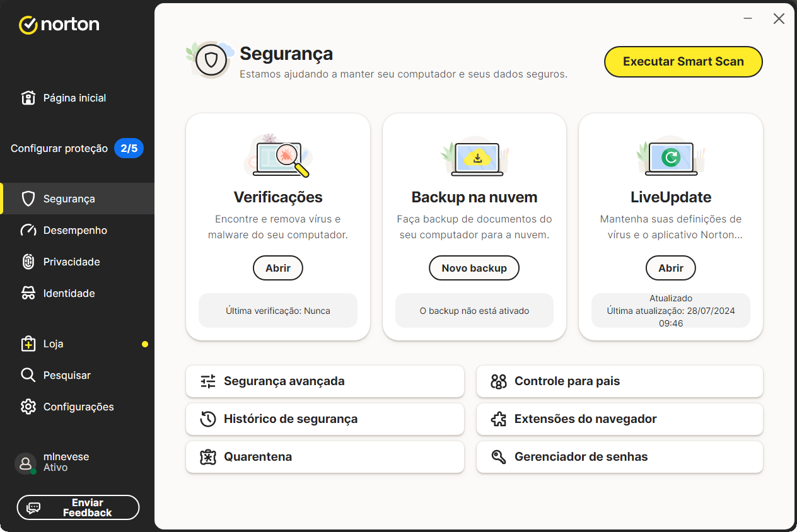
Task: Click the LiveUpdate card title
Action: pyautogui.click(x=671, y=197)
